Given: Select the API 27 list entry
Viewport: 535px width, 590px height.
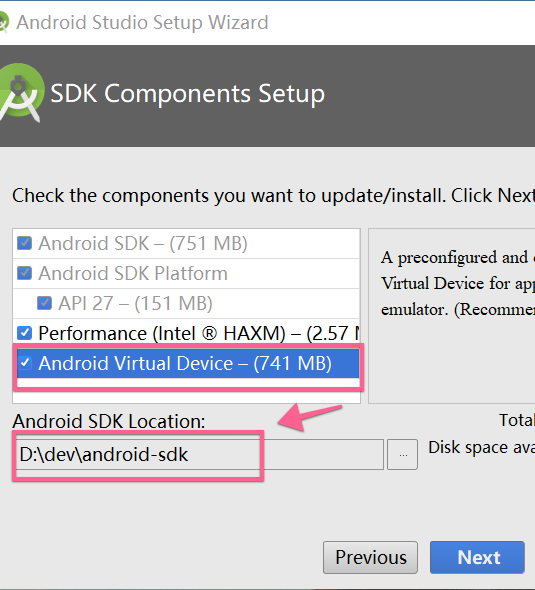Looking at the screenshot, I should [x=186, y=304].
